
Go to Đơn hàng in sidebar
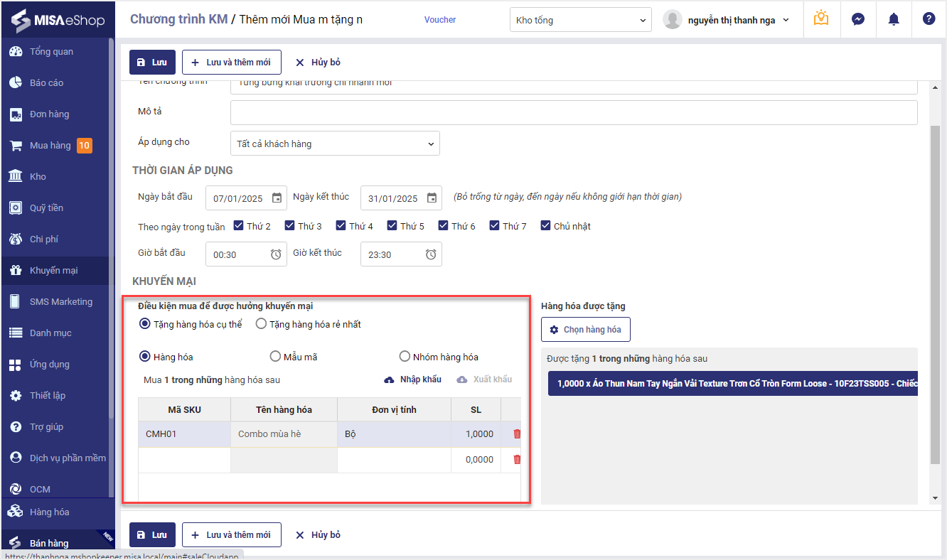49,114
